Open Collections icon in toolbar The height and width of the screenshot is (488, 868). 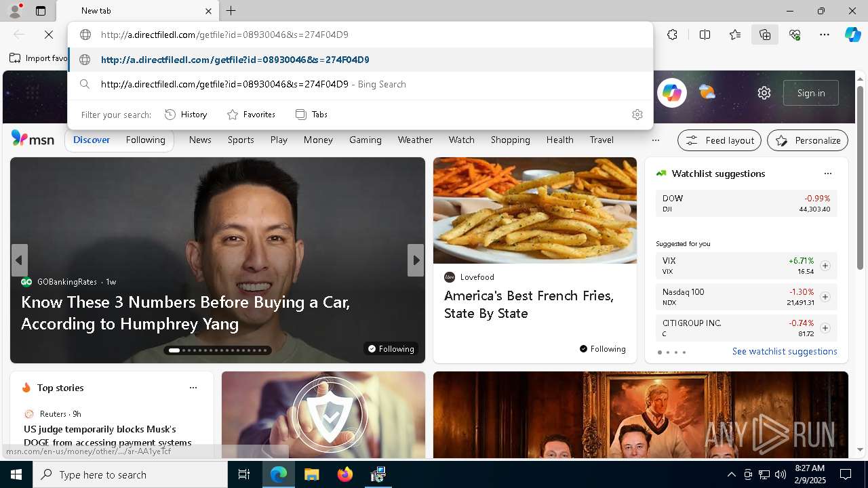(x=765, y=35)
